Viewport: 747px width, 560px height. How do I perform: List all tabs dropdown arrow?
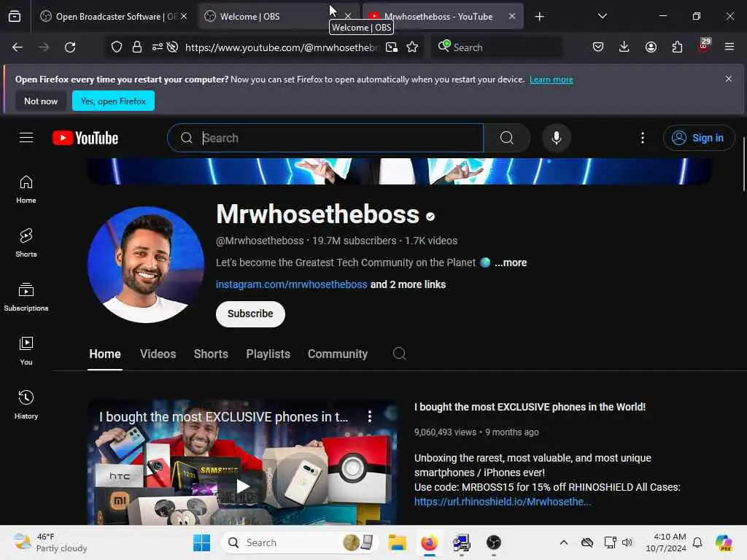tap(602, 16)
